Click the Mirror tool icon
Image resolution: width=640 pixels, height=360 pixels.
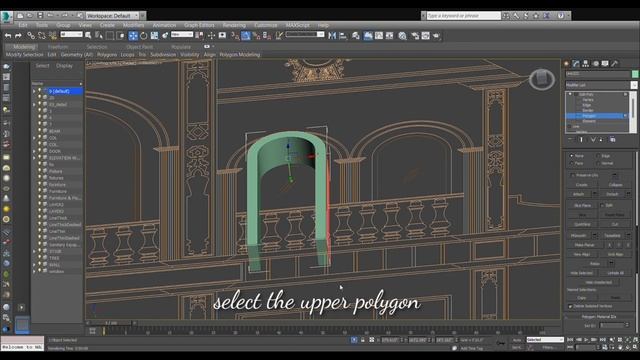tap(332, 36)
